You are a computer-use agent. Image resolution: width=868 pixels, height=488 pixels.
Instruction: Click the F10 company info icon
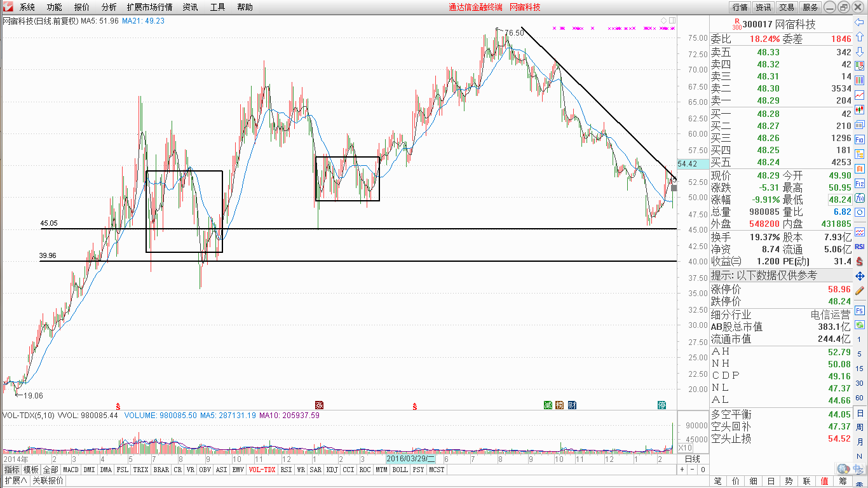860,139
